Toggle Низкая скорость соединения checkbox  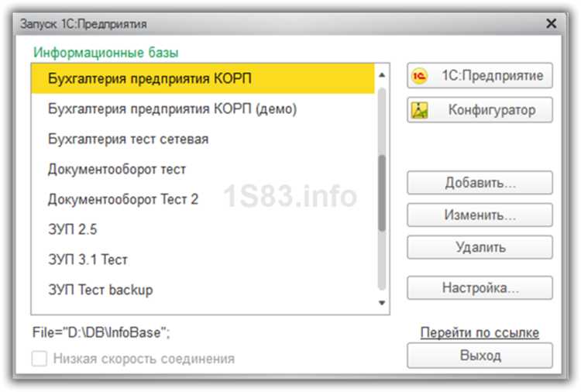(x=40, y=359)
